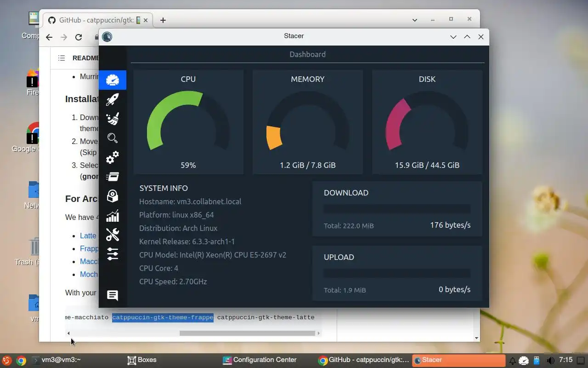Screen dimensions: 588x368
Task: Launch Chrome from the taskbar launcher
Action: point(21,360)
